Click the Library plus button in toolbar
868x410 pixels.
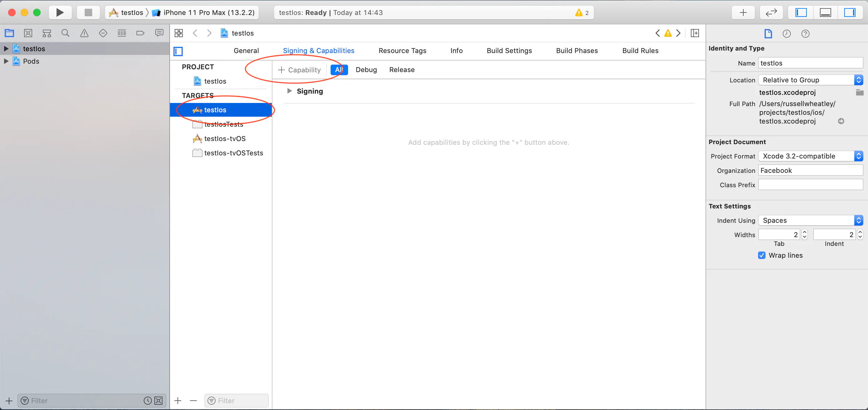(743, 12)
